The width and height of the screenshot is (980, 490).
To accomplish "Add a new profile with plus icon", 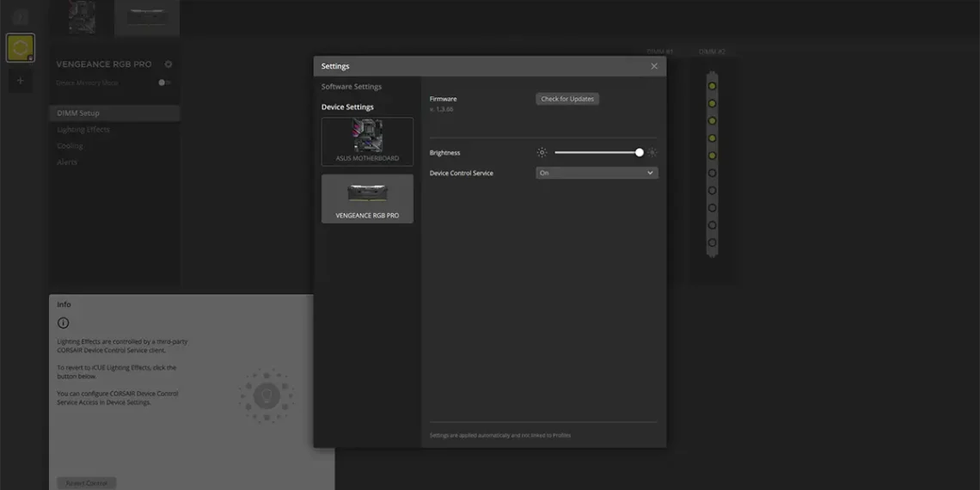I will (x=20, y=81).
